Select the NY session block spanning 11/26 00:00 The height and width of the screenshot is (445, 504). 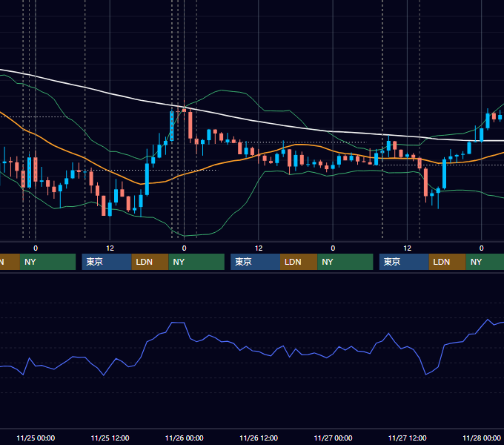(196, 262)
